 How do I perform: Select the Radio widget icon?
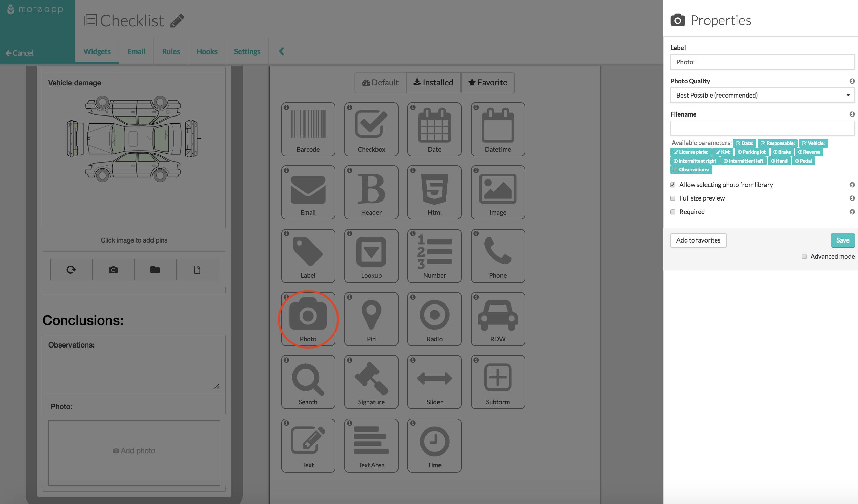click(434, 319)
